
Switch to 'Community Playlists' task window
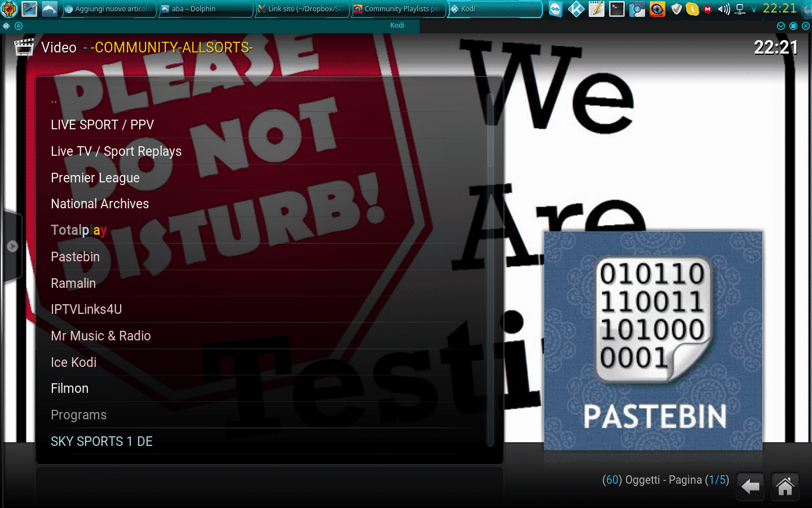(398, 9)
